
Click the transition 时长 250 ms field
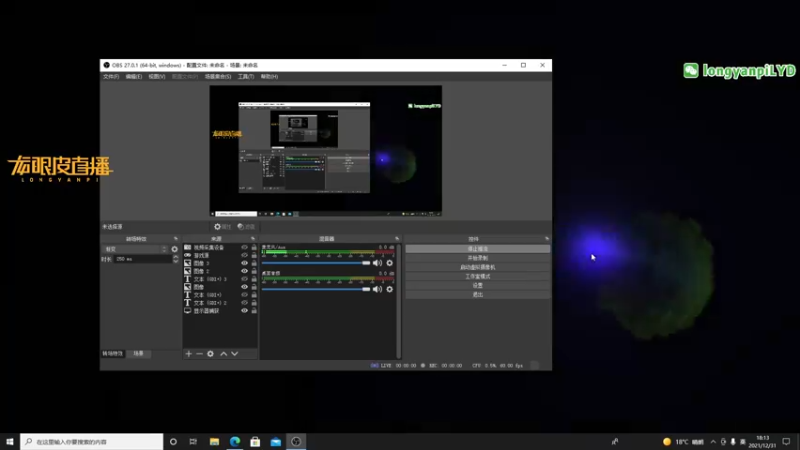click(x=143, y=259)
